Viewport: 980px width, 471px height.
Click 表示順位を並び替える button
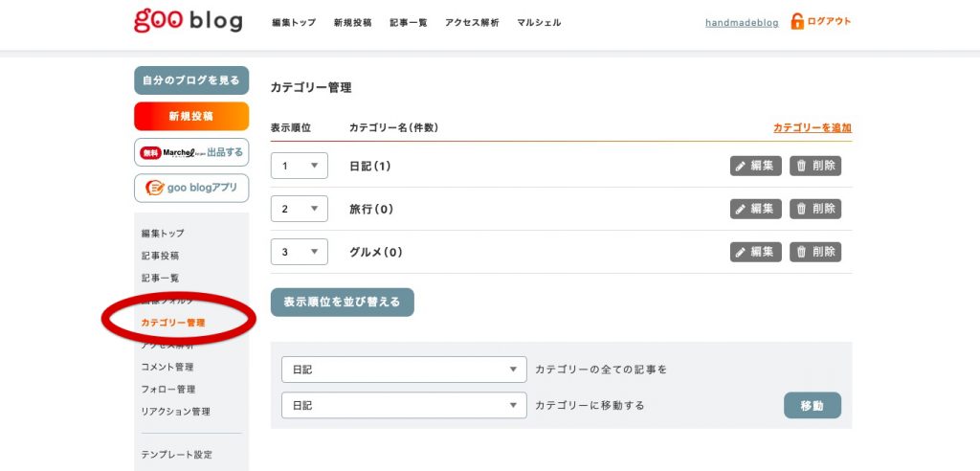point(342,303)
